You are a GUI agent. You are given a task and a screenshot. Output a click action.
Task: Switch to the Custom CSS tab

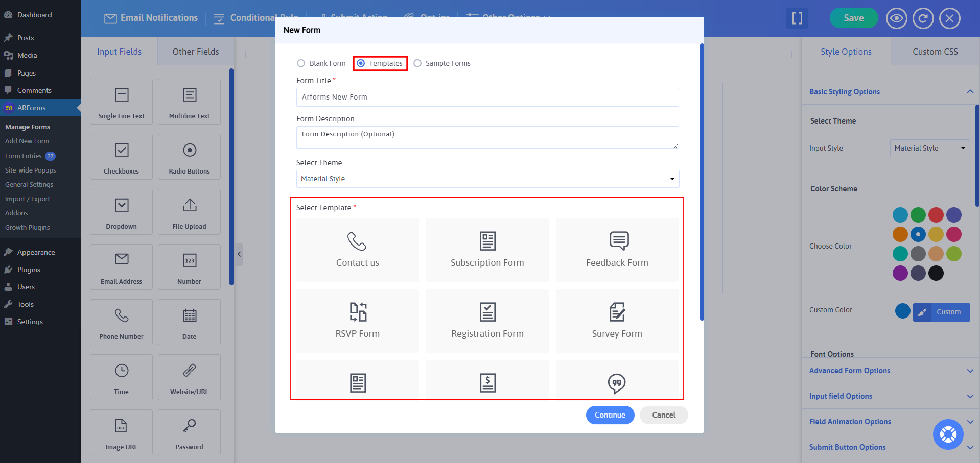[x=935, y=52]
